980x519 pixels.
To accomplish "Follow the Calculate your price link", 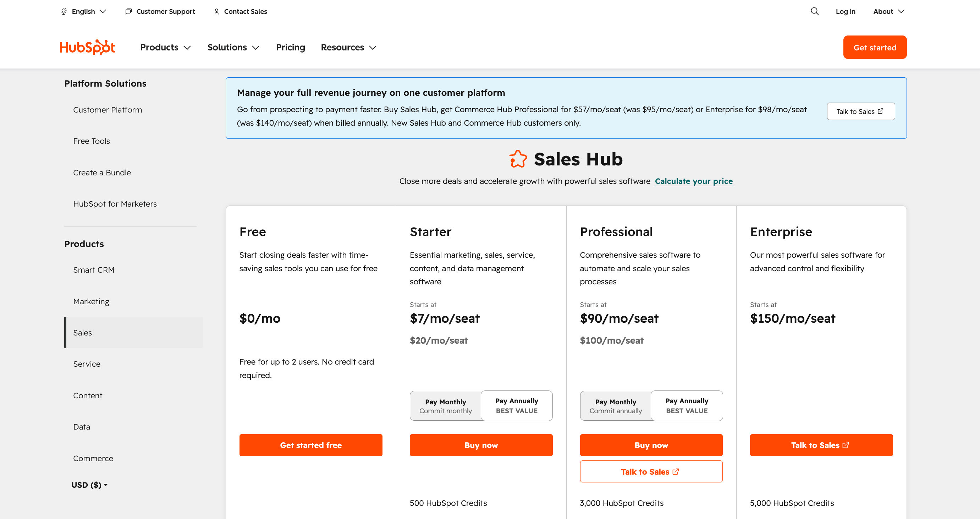I will coord(694,181).
